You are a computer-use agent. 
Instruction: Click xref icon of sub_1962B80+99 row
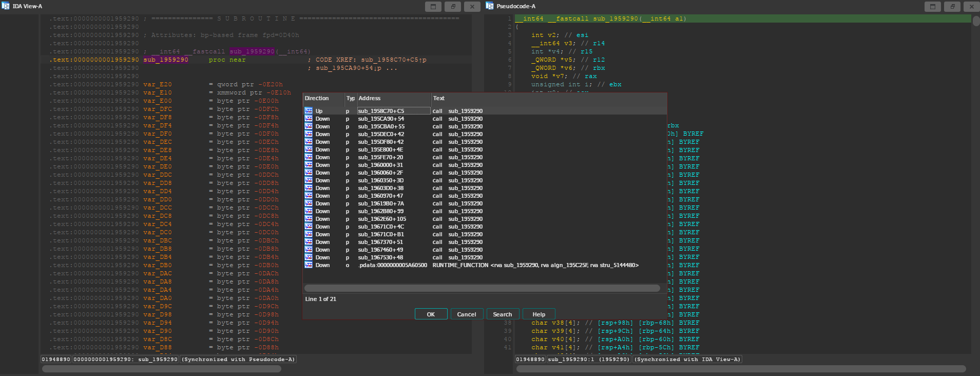point(309,211)
